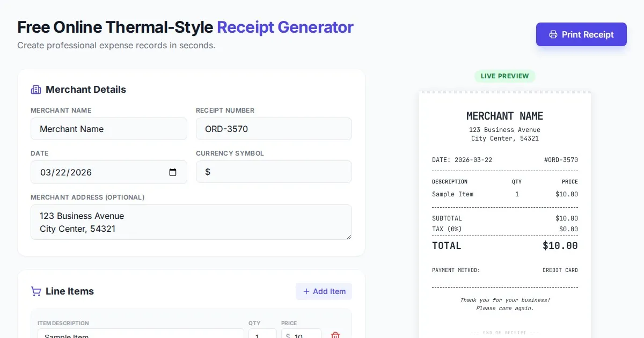Click the shopping cart Line Items icon
Image resolution: width=644 pixels, height=338 pixels.
(36, 291)
